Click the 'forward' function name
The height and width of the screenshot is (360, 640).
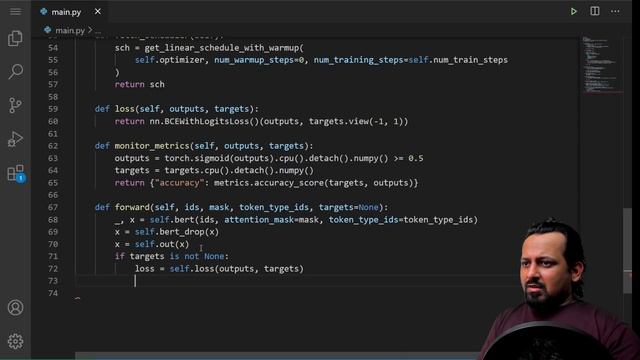point(132,207)
